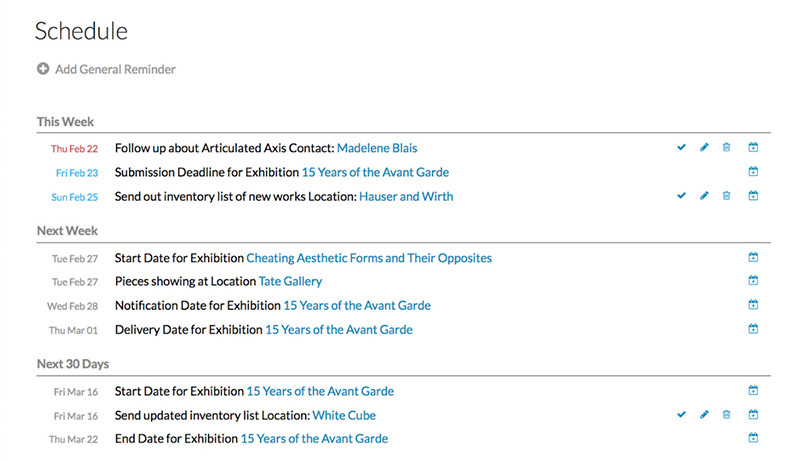This screenshot has height=461, width=800.
Task: Open Cheating Aesthetic Forms and Their Opposites exhibition
Action: (x=369, y=258)
